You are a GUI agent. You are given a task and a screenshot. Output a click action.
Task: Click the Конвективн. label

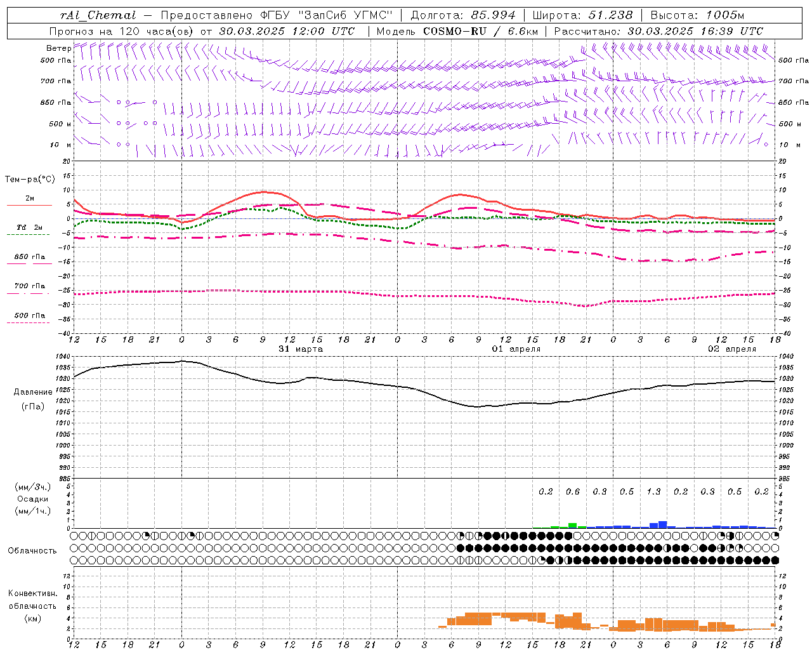pos(32,594)
